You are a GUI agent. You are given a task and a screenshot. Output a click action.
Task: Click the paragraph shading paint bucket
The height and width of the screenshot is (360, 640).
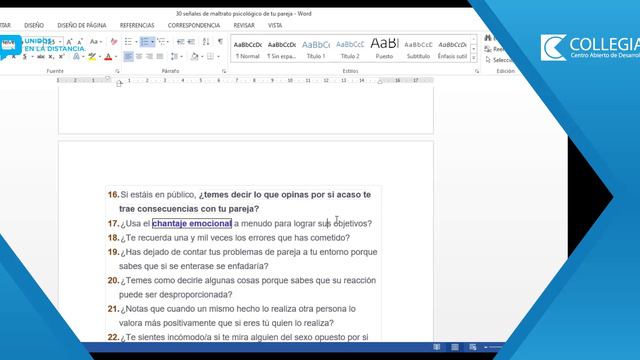pyautogui.click(x=195, y=56)
